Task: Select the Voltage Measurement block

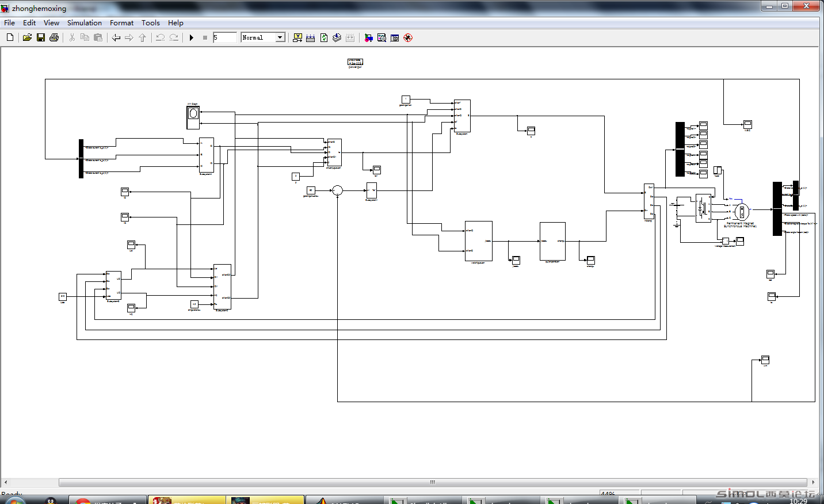Action: [x=725, y=241]
